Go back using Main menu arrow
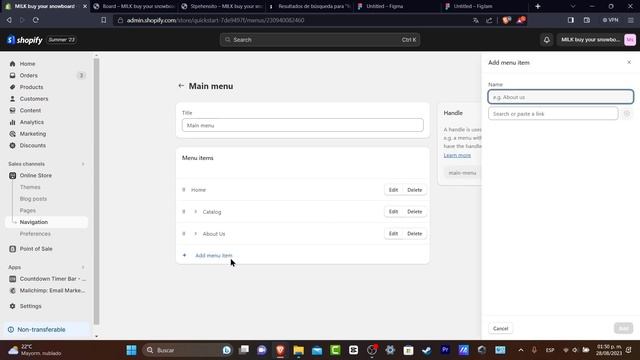The width and height of the screenshot is (640, 360). (181, 86)
